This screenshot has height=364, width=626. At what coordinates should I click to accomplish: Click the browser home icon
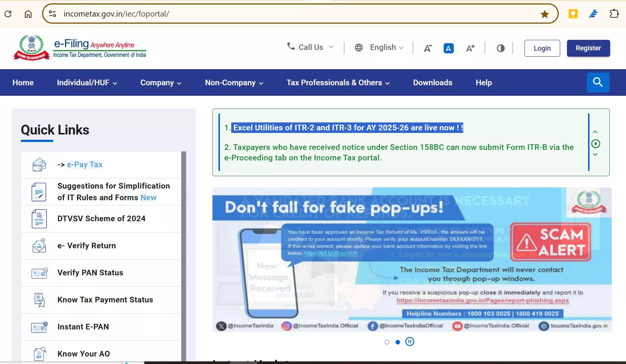[x=28, y=14]
